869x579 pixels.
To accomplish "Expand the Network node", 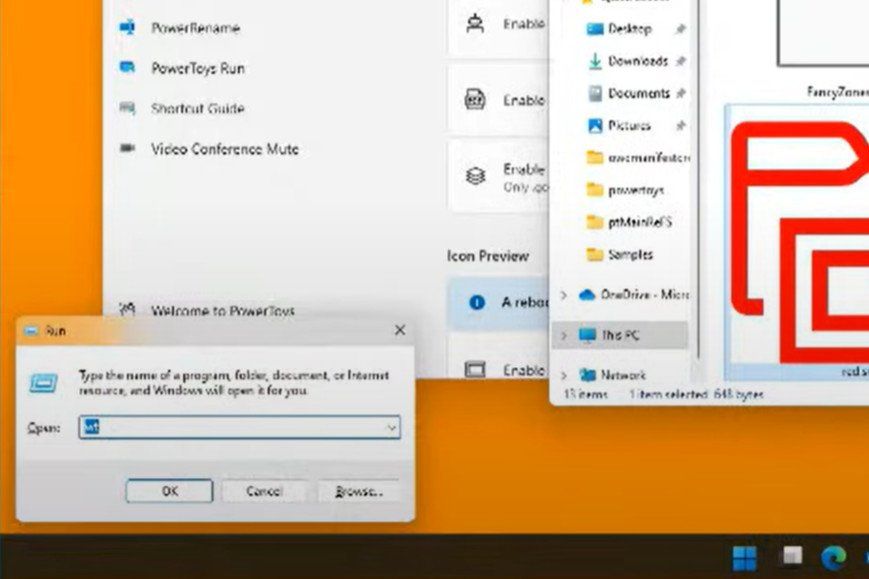I will coord(566,374).
